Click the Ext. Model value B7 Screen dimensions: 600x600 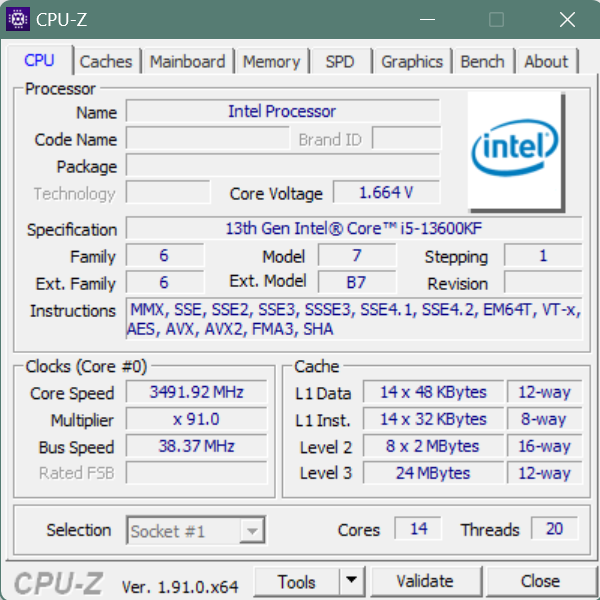click(x=357, y=282)
